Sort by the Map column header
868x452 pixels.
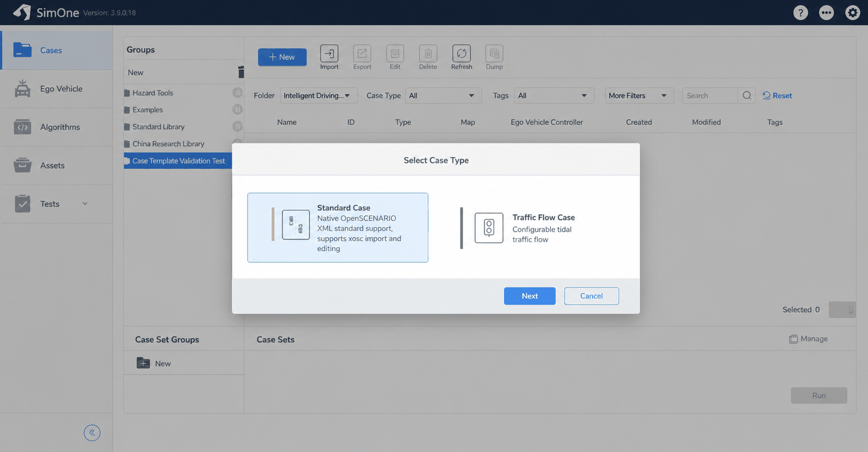468,122
